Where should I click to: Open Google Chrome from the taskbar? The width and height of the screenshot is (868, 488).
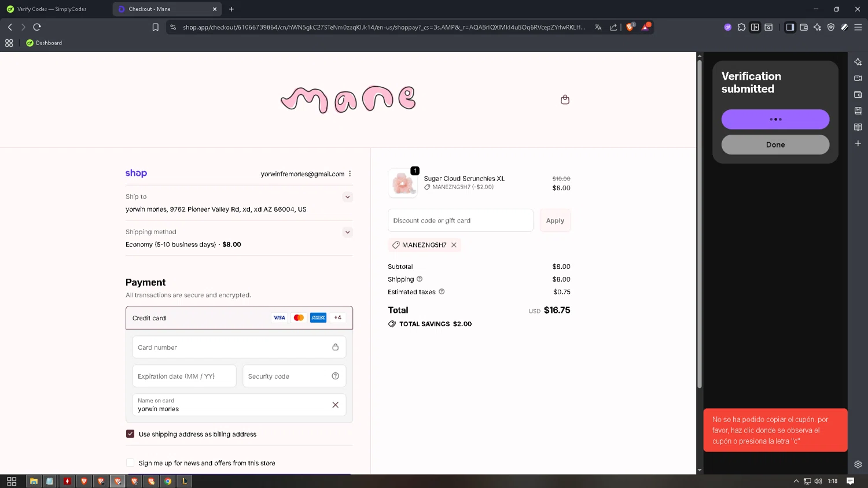coord(168,481)
